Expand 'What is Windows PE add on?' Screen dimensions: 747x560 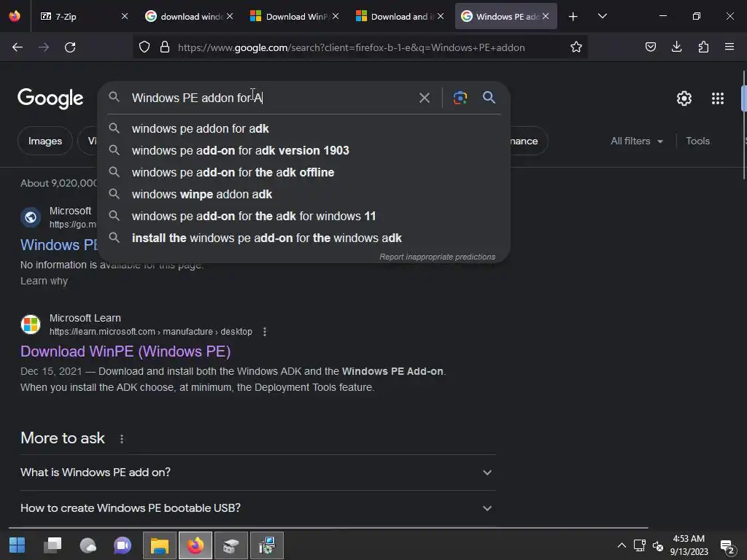pos(258,472)
